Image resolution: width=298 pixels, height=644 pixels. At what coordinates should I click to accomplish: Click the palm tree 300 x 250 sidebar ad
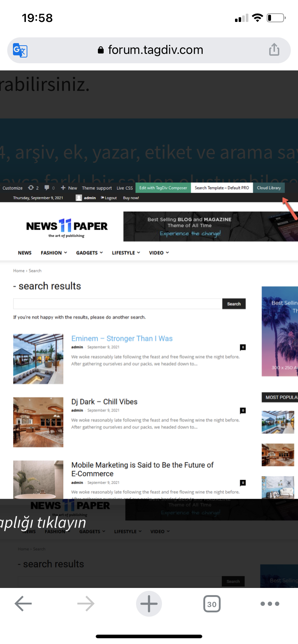coord(280,331)
